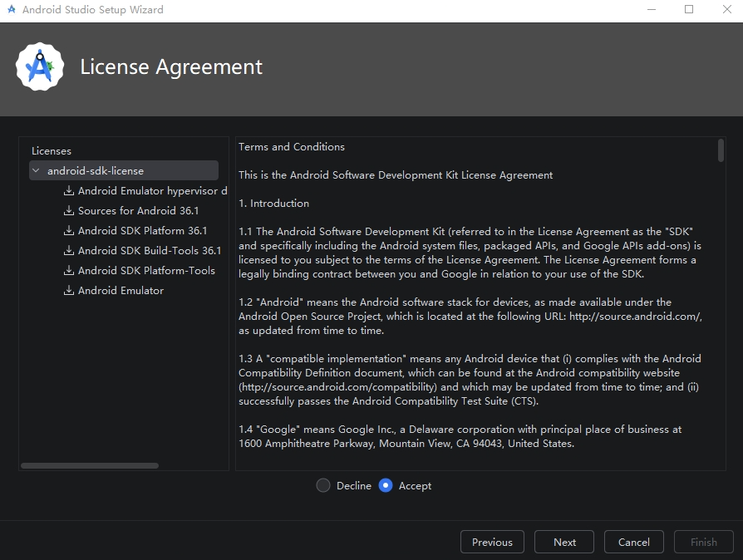Image resolution: width=743 pixels, height=560 pixels.
Task: Click the 'Terms and Conditions' heading text
Action: point(292,147)
